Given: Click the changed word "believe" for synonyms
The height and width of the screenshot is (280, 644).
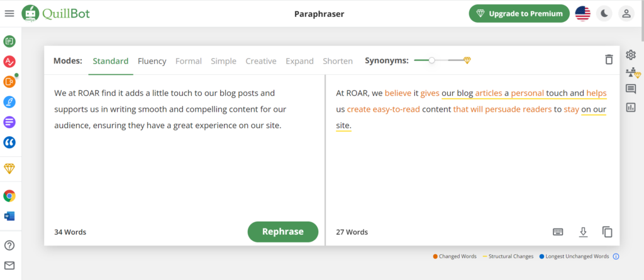Looking at the screenshot, I should coord(397,93).
